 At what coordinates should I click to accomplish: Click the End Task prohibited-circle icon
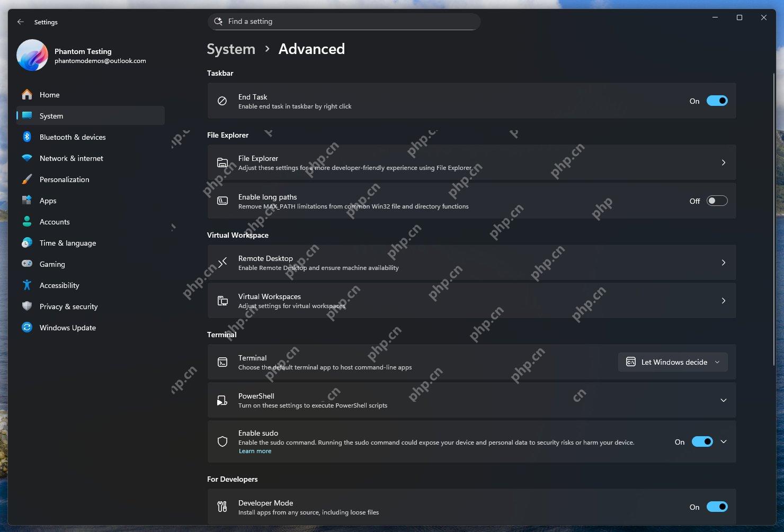pyautogui.click(x=222, y=101)
